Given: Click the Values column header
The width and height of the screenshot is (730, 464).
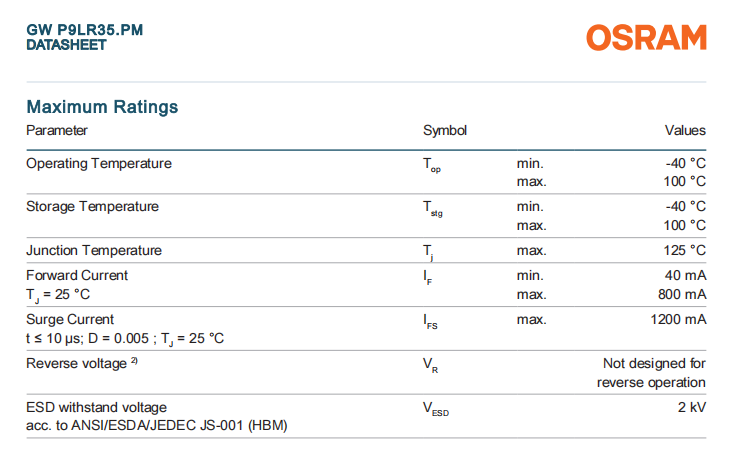Looking at the screenshot, I should coord(685,130).
